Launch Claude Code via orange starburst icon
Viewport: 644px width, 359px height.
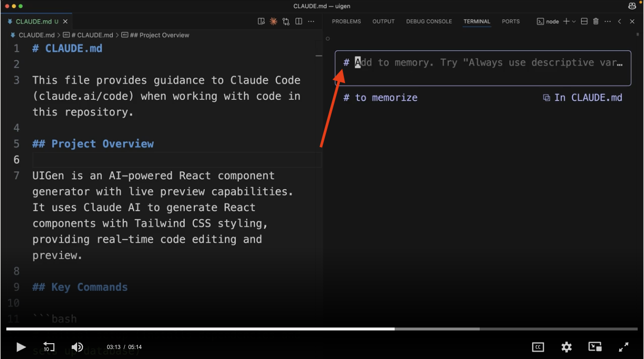click(274, 22)
